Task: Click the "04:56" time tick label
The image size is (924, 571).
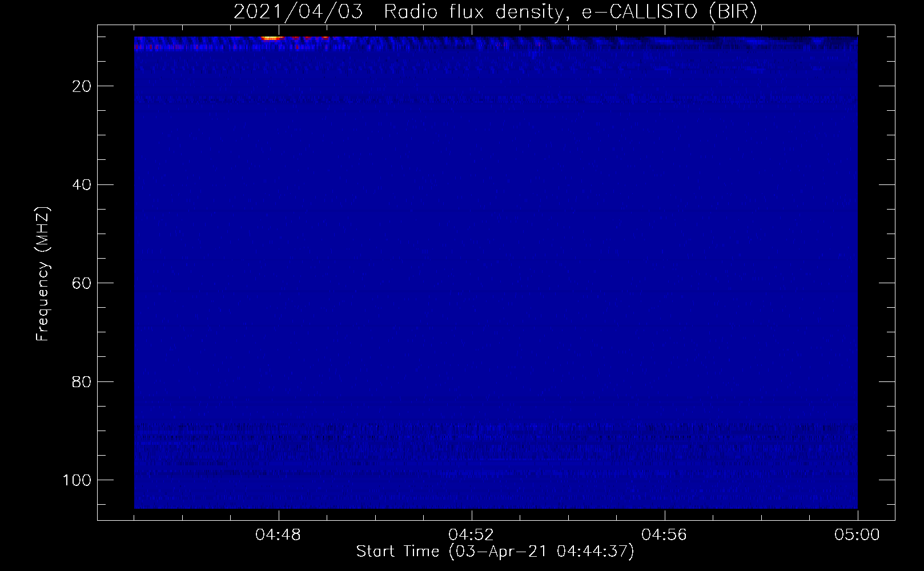Action: (x=665, y=535)
